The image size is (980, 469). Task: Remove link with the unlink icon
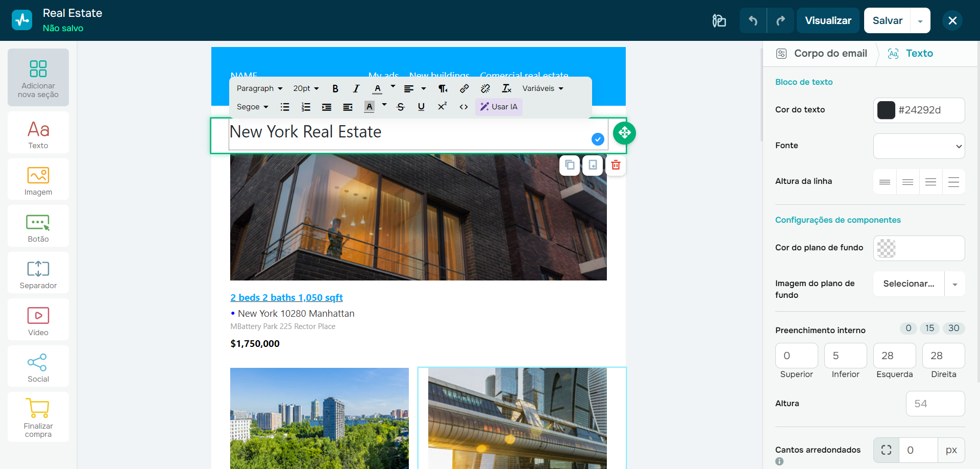point(485,88)
